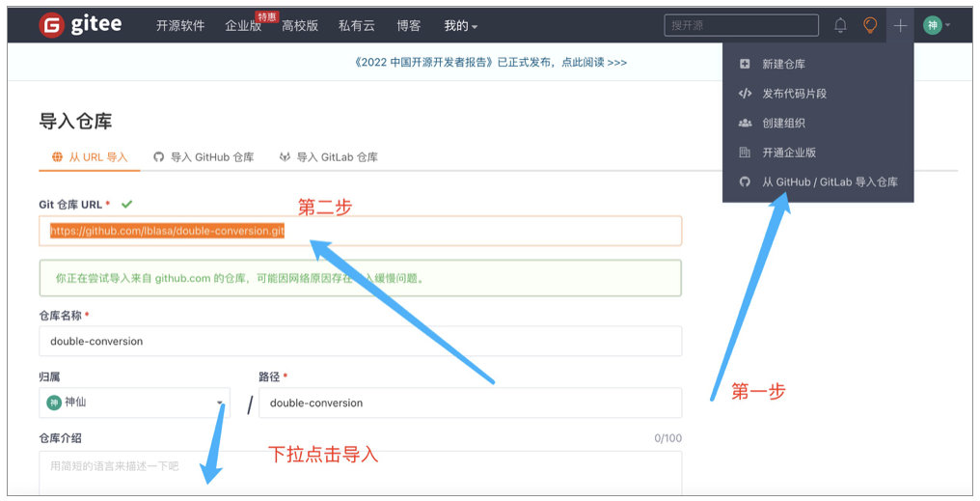Screen dimensions: 980x501
Task: Click the github.com import warning message
Action: [360, 278]
